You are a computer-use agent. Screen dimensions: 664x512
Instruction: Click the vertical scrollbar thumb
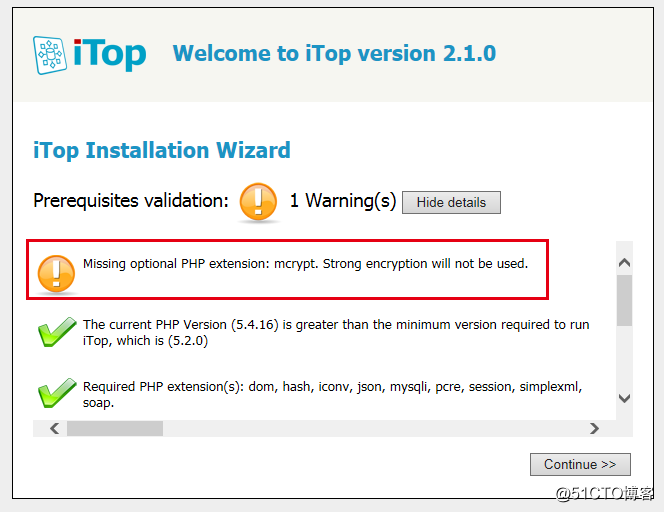624,300
